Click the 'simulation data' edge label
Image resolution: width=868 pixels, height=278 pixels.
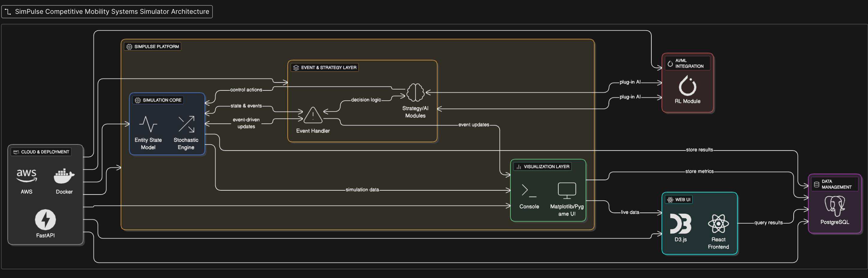click(x=362, y=190)
